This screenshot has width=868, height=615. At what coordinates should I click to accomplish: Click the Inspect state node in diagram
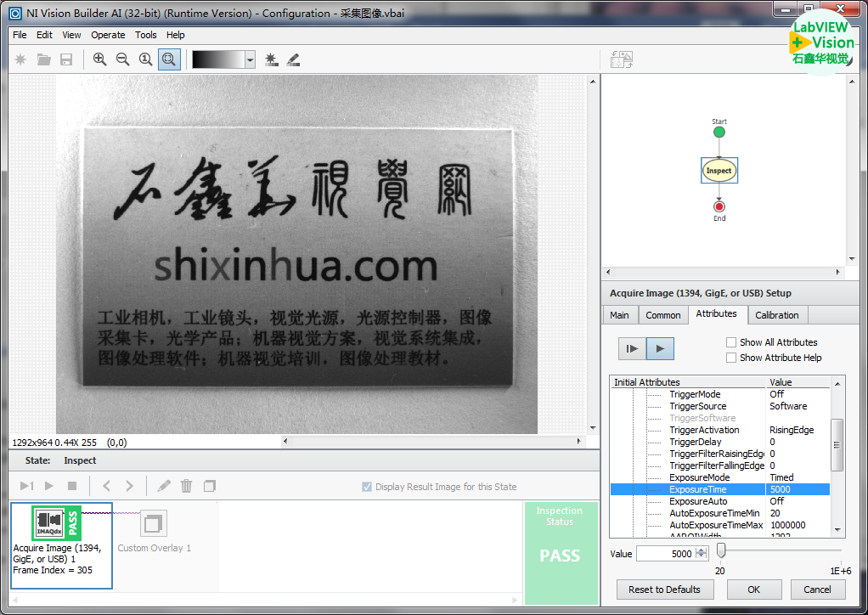719,171
